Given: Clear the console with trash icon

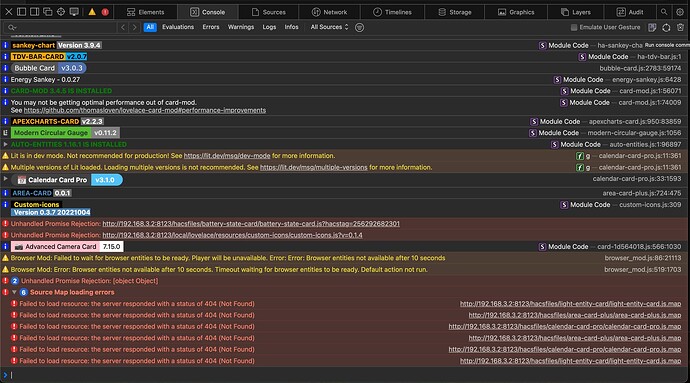Looking at the screenshot, I should pos(680,28).
